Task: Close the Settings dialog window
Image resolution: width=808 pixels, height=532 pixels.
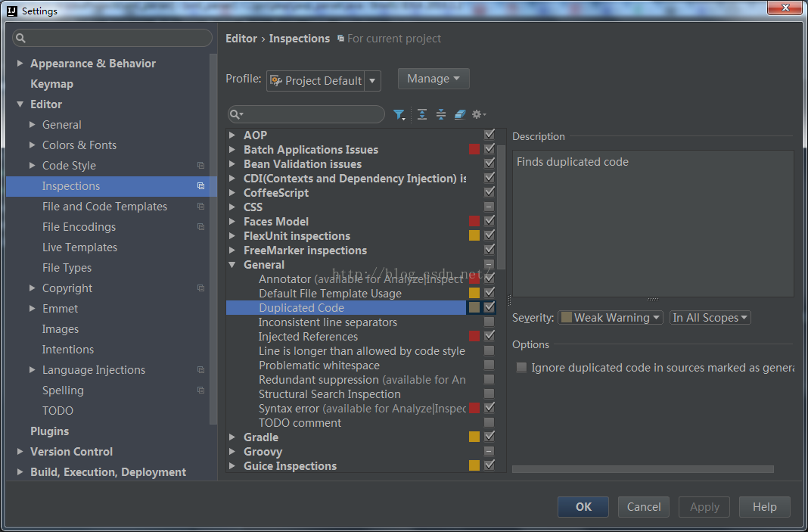Action: (x=785, y=8)
